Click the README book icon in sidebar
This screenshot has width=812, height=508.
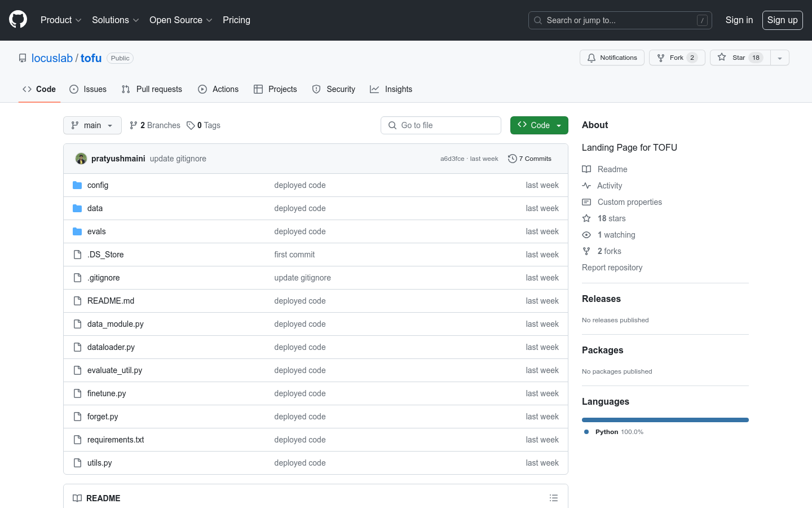tap(586, 169)
